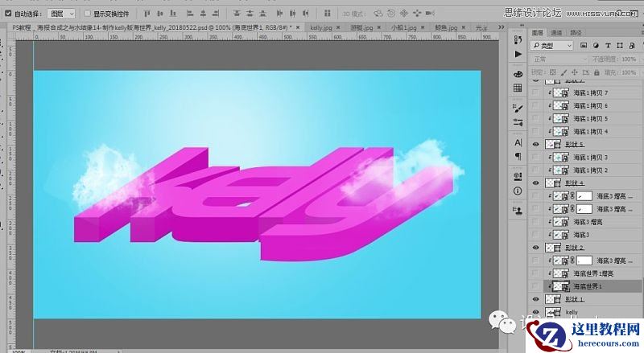Open the Properties panel icon

pos(518,177)
